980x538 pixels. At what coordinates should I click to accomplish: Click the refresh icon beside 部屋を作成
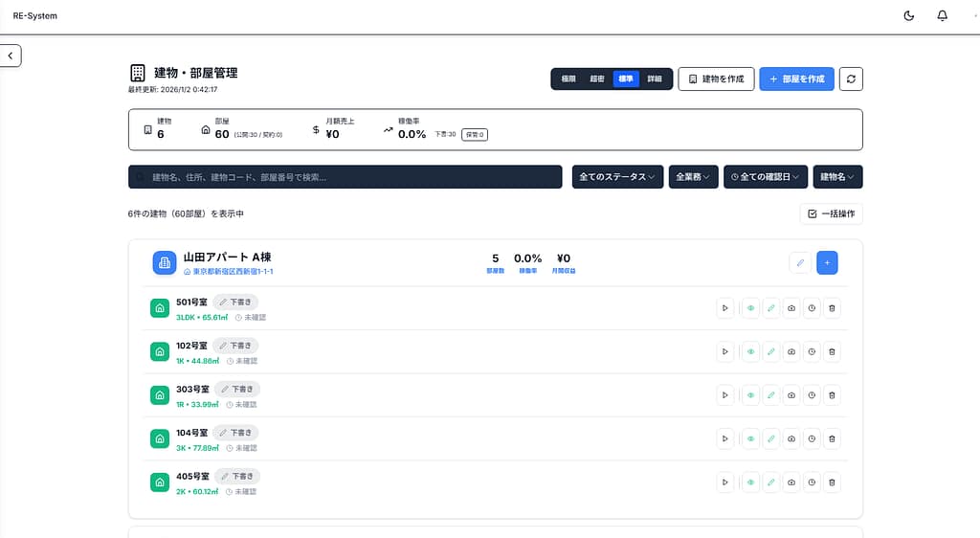click(851, 78)
